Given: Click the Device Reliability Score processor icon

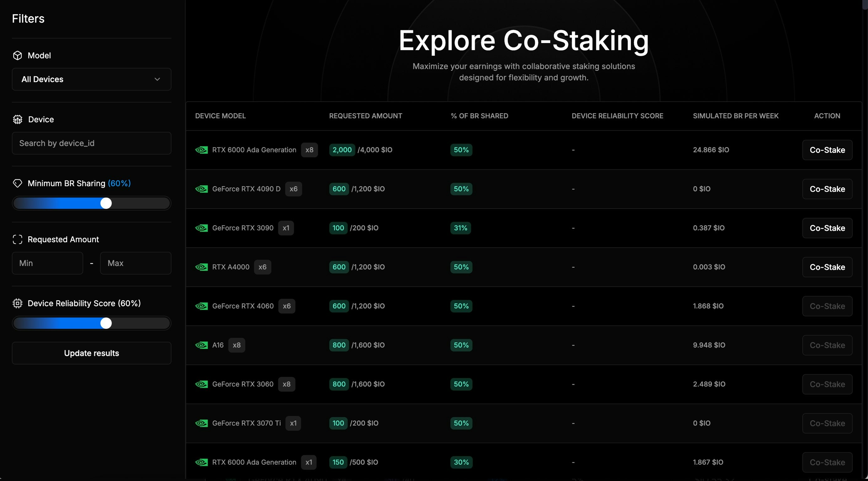Looking at the screenshot, I should 18,303.
